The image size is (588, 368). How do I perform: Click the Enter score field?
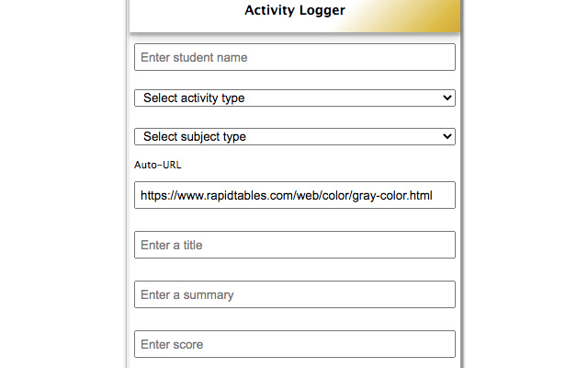[294, 344]
